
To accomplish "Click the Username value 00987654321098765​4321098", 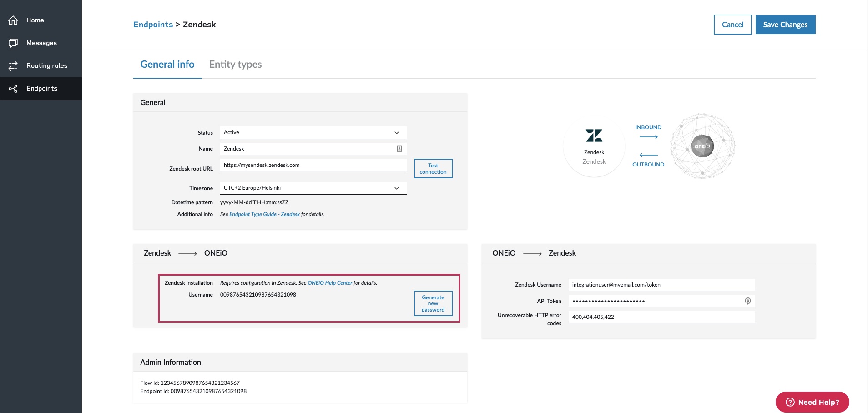I will (x=258, y=295).
